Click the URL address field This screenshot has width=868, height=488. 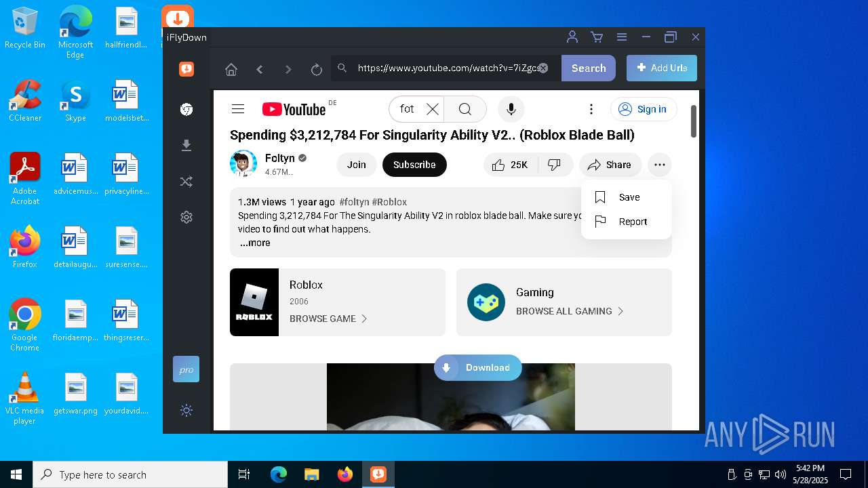pos(446,68)
